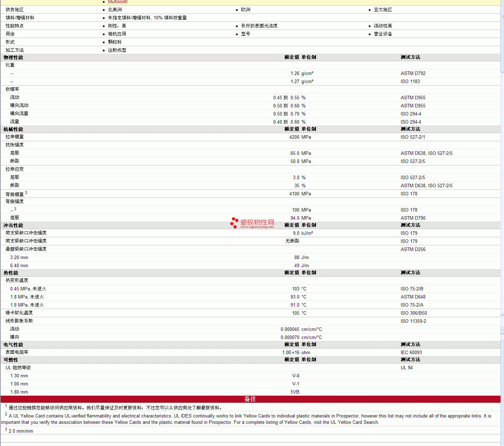Click the 颗粒料 form value
The image size is (504, 446).
pos(115,42)
